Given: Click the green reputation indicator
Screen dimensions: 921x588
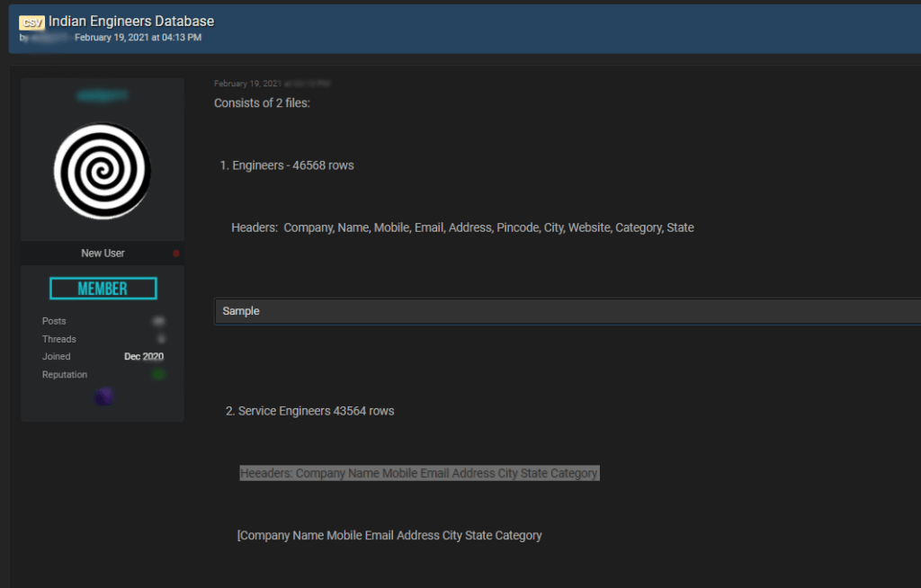Looking at the screenshot, I should point(158,374).
